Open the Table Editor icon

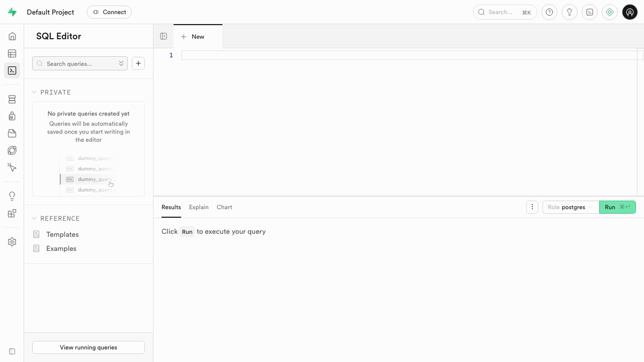pyautogui.click(x=12, y=53)
